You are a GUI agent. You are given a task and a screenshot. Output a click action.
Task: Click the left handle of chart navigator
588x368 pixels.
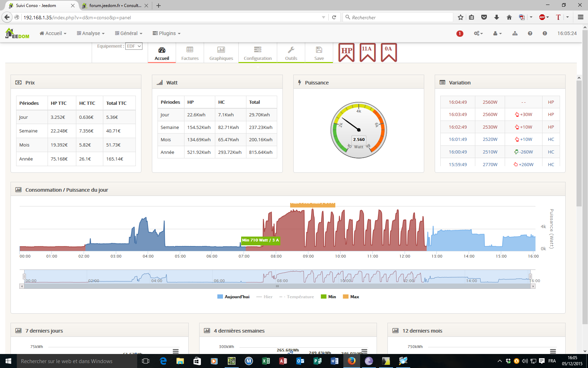pyautogui.click(x=24, y=277)
